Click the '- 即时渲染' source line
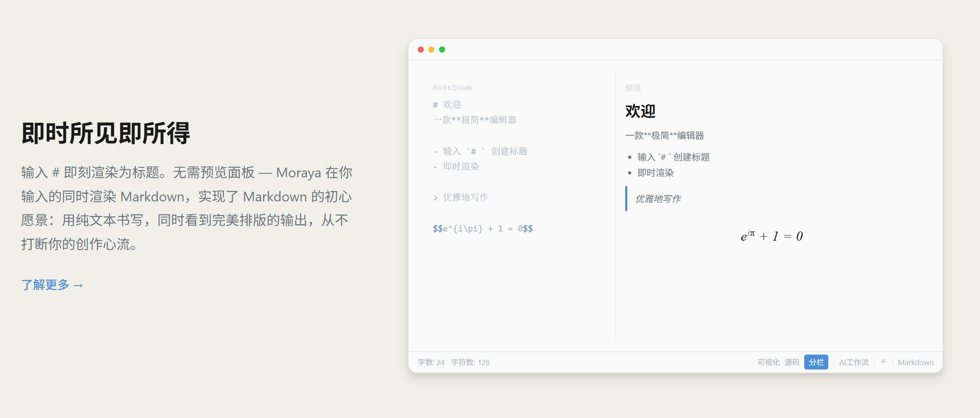Image resolution: width=980 pixels, height=418 pixels. coord(456,166)
